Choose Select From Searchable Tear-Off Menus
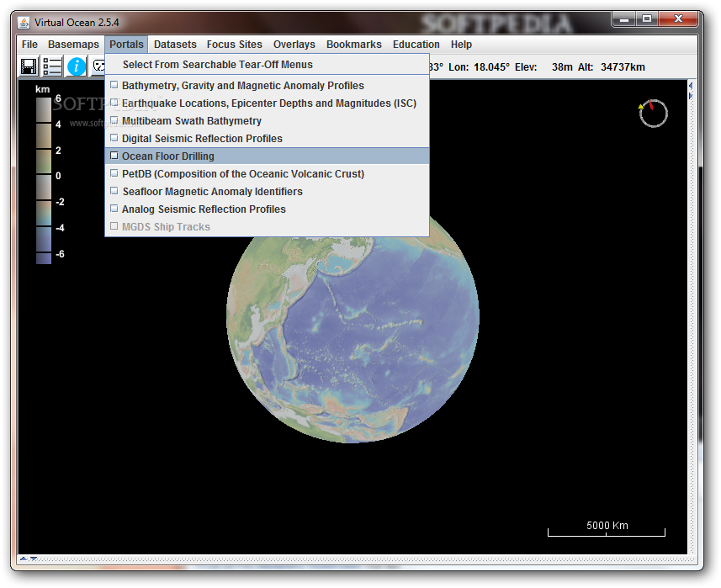Image resolution: width=721 pixels, height=588 pixels. pos(268,65)
